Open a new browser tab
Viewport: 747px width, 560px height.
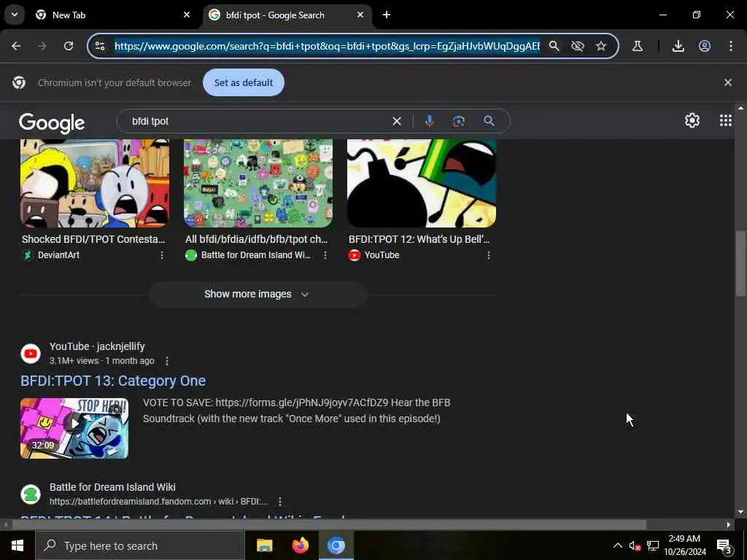pyautogui.click(x=387, y=15)
